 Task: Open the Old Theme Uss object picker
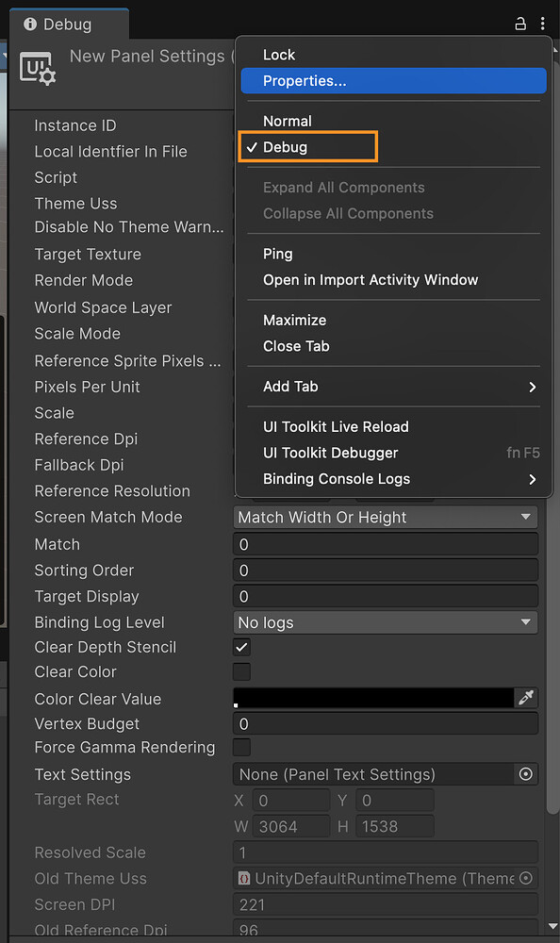525,879
